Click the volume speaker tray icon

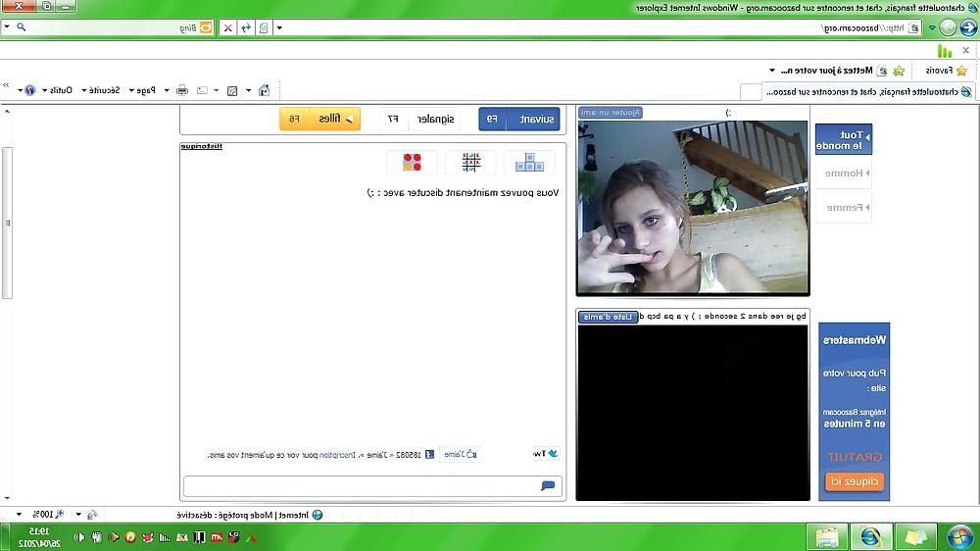coord(78,537)
